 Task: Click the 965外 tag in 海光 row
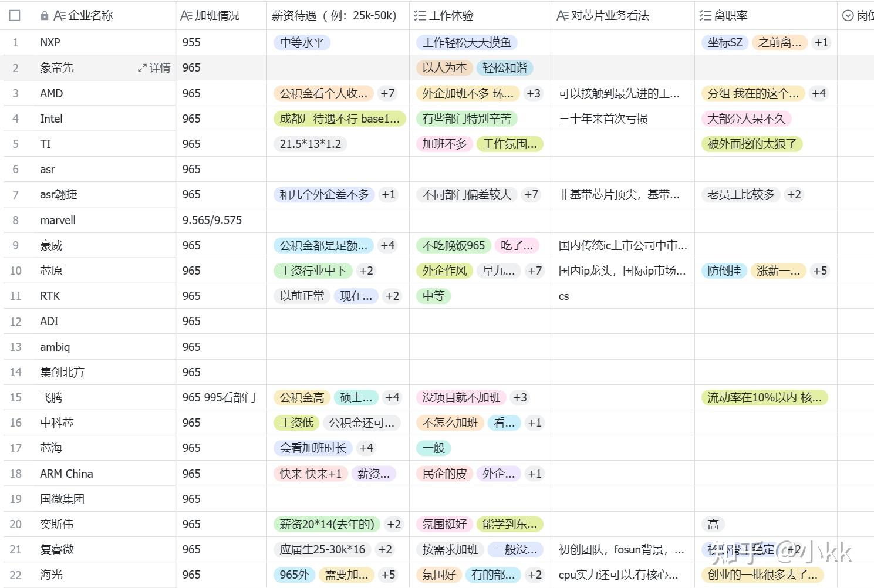pyautogui.click(x=295, y=575)
